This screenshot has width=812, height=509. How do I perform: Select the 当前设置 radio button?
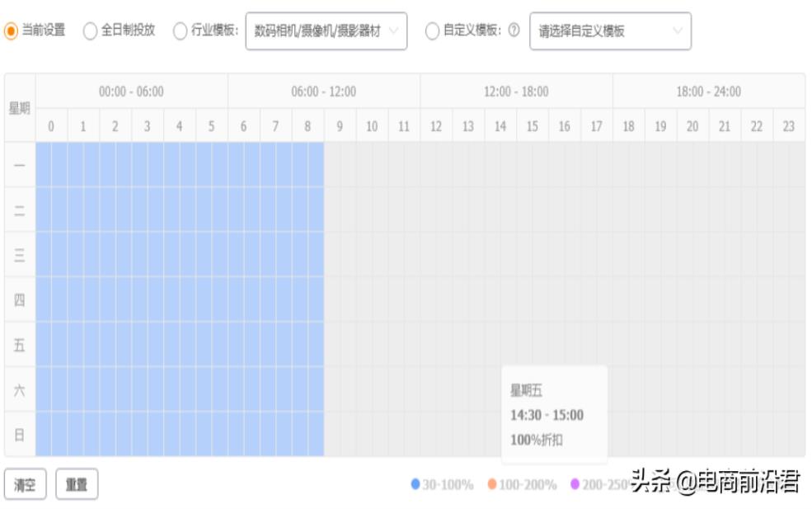tap(11, 31)
